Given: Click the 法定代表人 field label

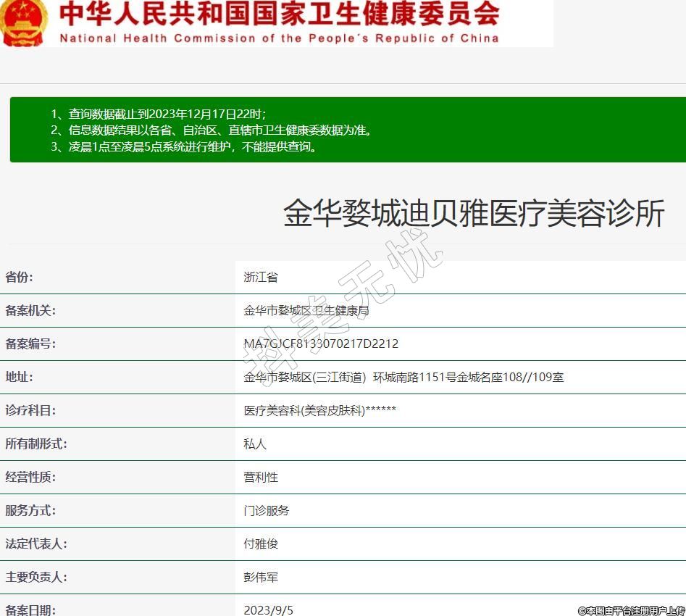Looking at the screenshot, I should [x=36, y=544].
